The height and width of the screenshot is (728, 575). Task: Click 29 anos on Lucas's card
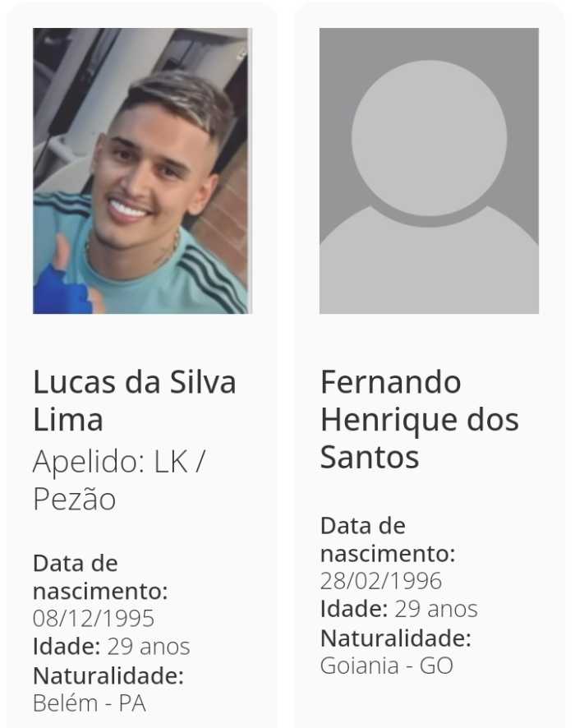tap(148, 647)
